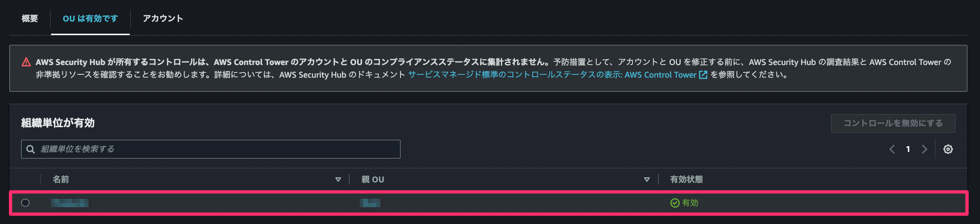Click the green 有効 status check icon

point(675,203)
